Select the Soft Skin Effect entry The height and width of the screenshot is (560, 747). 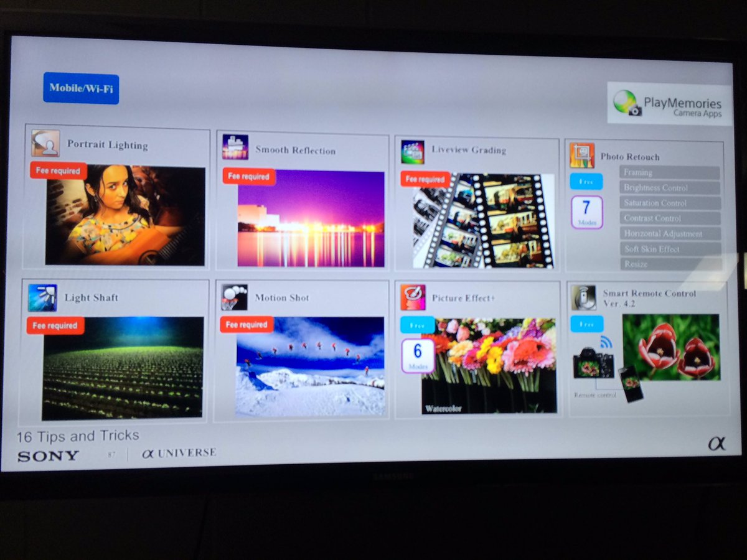pyautogui.click(x=671, y=249)
